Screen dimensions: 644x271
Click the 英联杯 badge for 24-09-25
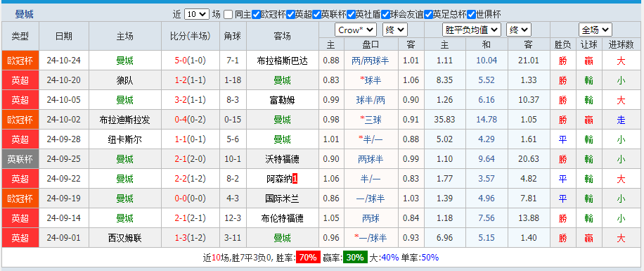coord(20,159)
